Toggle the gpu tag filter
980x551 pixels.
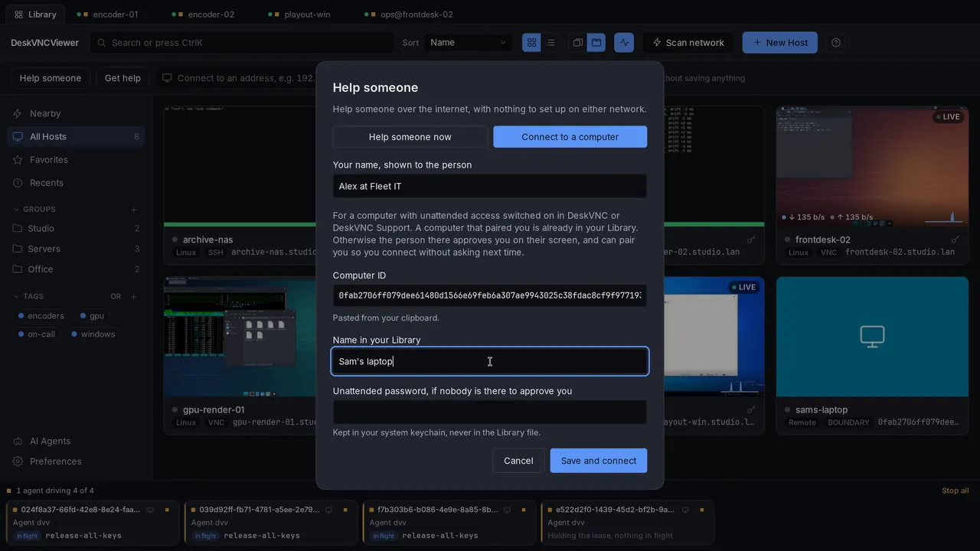coord(92,316)
